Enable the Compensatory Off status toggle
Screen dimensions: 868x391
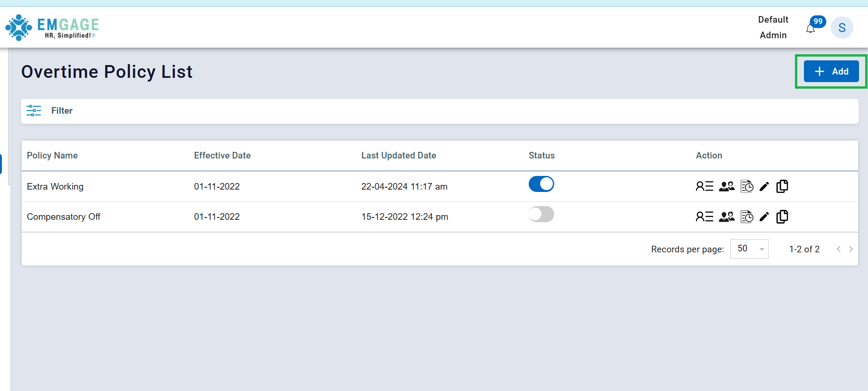click(x=541, y=214)
